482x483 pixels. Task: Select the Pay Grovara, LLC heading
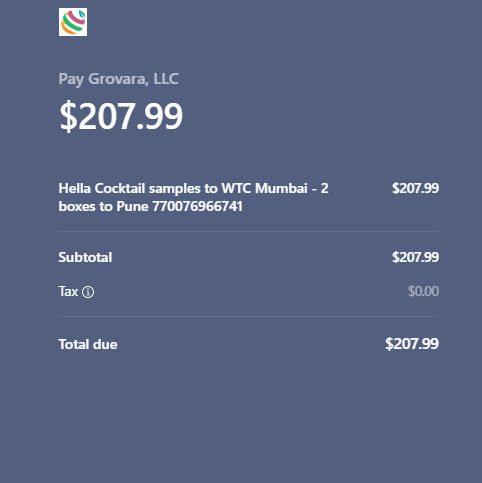[119, 79]
